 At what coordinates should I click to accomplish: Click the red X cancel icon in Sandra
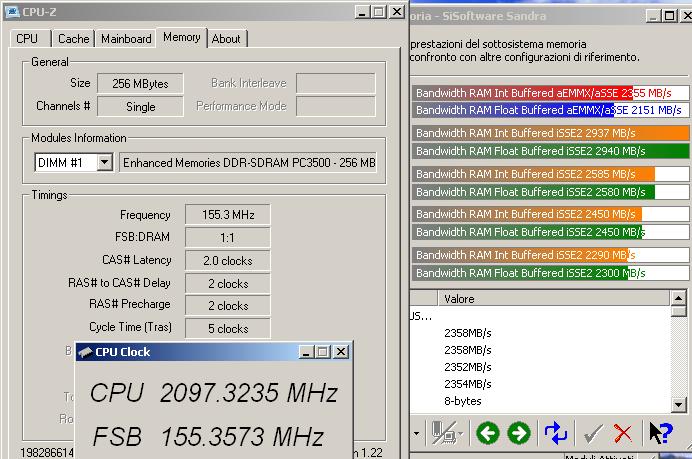coord(623,433)
